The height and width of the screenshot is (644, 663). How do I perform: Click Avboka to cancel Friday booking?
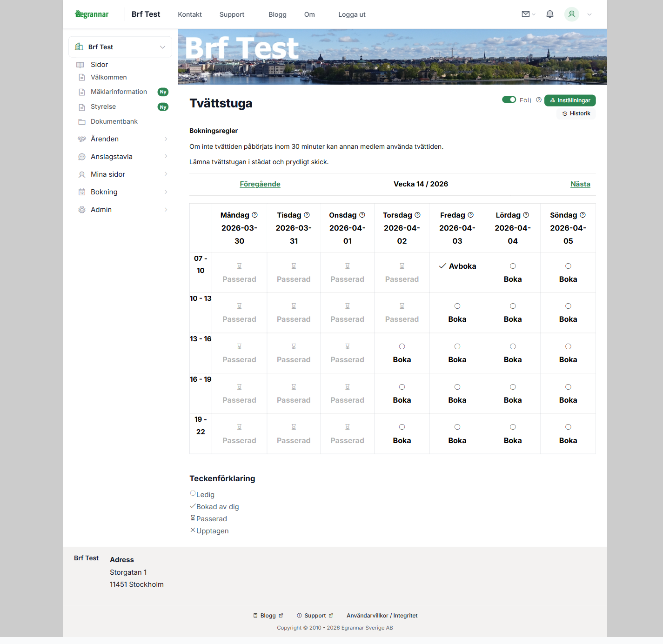point(458,266)
